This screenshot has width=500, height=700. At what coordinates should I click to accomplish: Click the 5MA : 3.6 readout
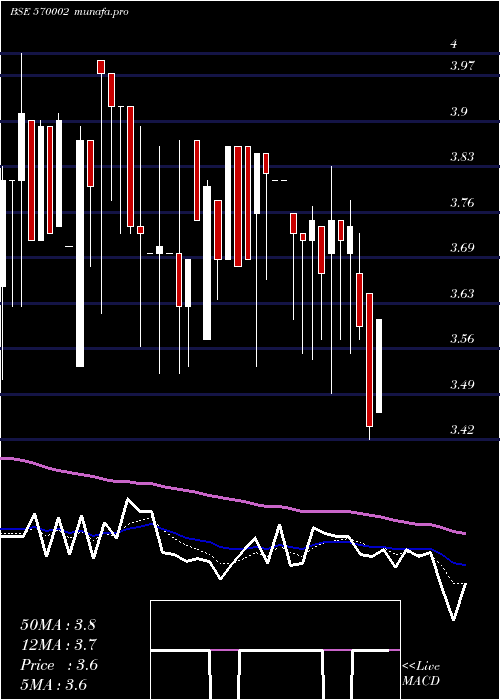click(x=54, y=685)
